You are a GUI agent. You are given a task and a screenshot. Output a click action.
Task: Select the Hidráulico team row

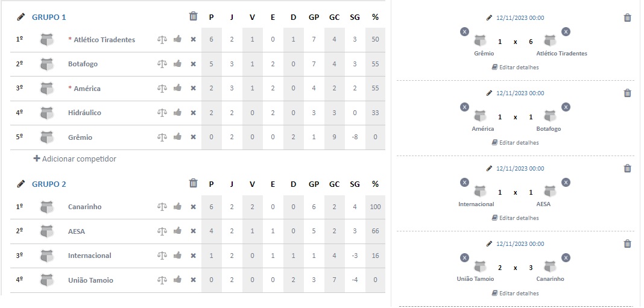pos(198,113)
